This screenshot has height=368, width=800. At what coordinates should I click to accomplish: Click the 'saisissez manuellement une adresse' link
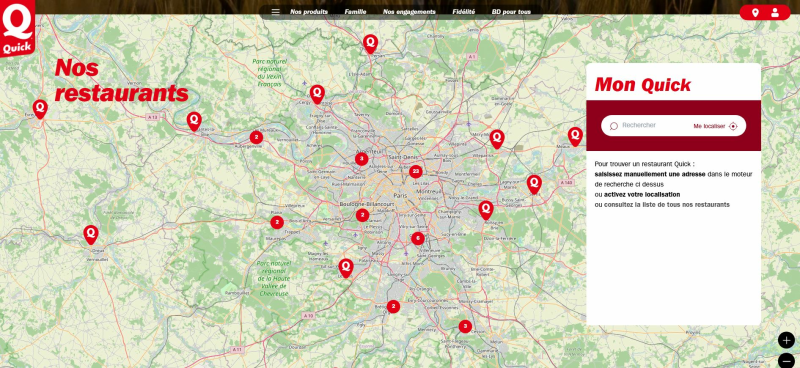point(650,174)
